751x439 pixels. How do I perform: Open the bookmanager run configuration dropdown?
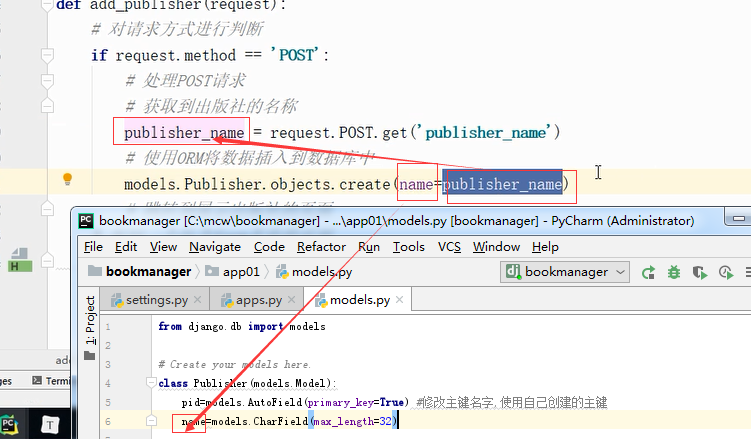[565, 272]
